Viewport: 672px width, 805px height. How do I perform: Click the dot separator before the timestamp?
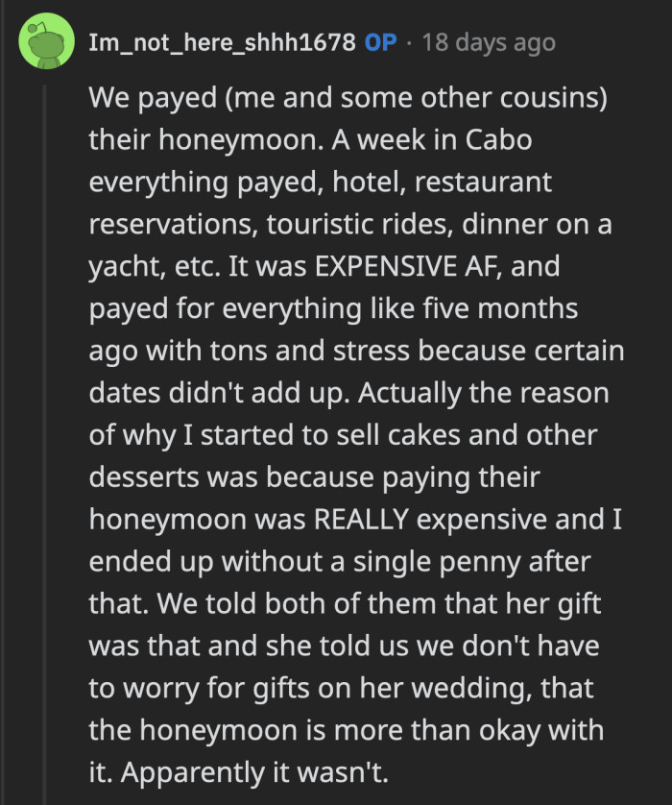click(407, 42)
